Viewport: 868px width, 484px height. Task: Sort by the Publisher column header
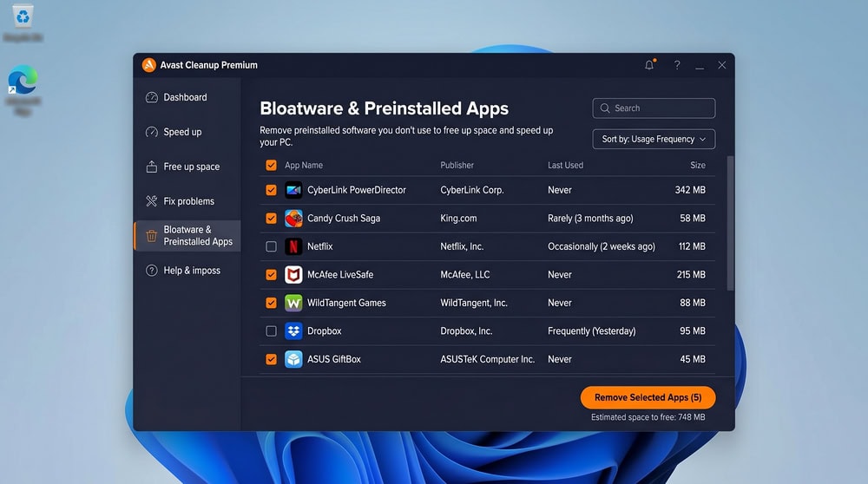(457, 166)
